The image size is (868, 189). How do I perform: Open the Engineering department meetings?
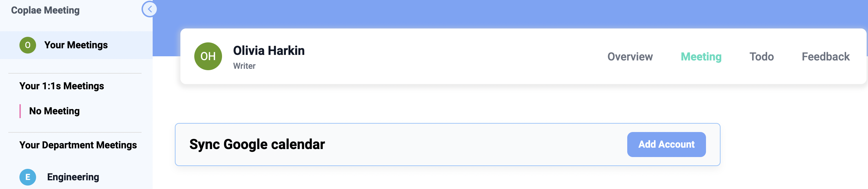pyautogui.click(x=73, y=177)
